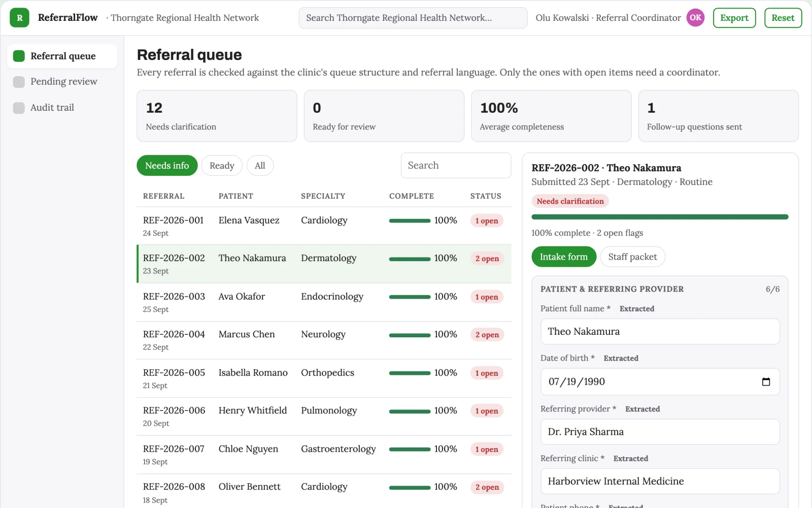Click the COMPLETE column header
The image size is (812, 508).
(412, 196)
